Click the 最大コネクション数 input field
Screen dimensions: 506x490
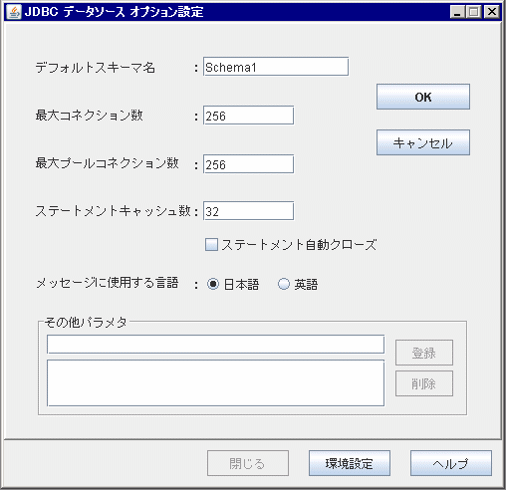pos(248,115)
